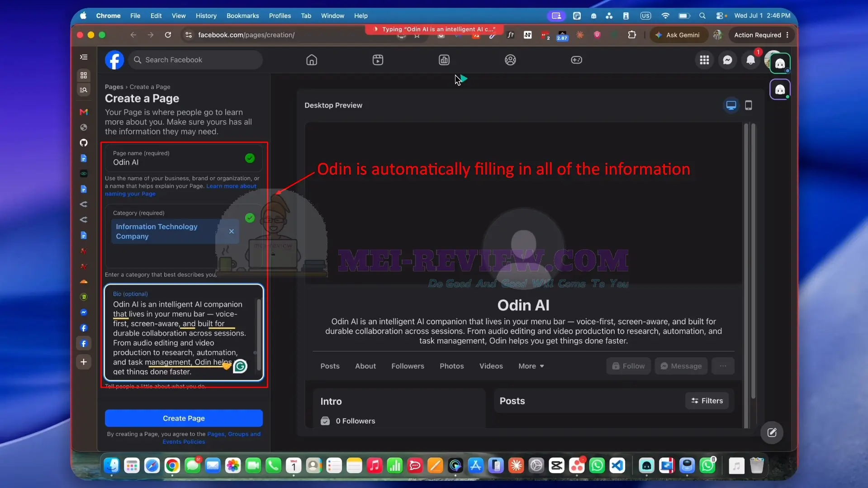The image size is (868, 488).
Task: Select the Photos tab in preview
Action: [x=451, y=366]
